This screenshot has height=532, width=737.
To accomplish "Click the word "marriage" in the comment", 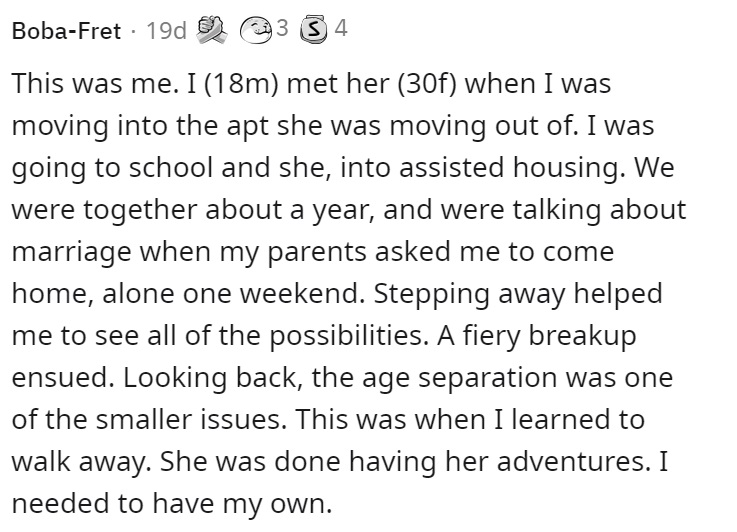I will click(x=71, y=253).
